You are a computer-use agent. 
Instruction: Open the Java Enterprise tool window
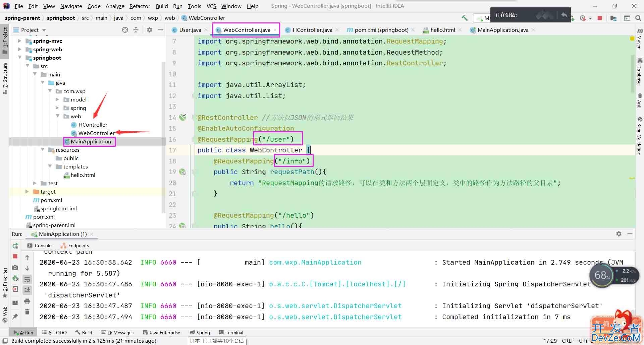(x=161, y=332)
